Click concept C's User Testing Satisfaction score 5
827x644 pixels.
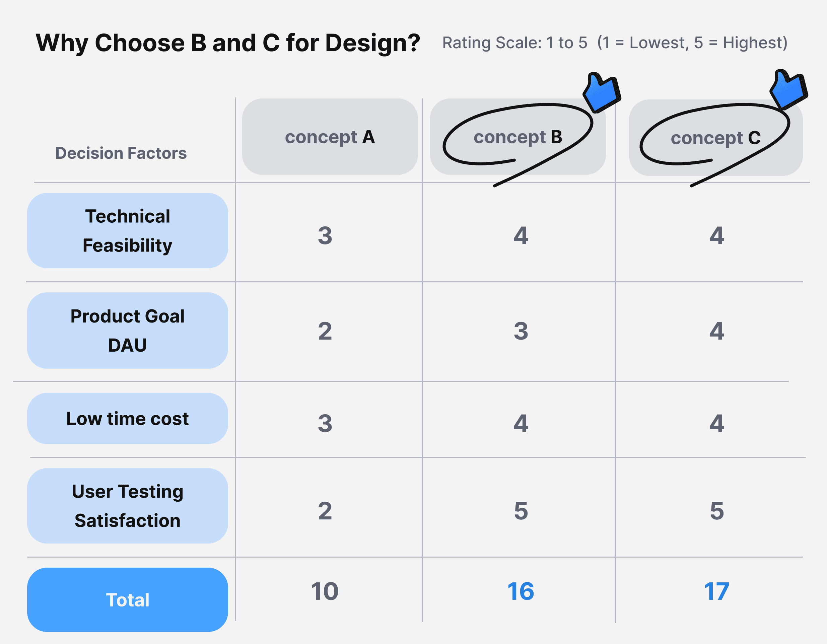click(717, 511)
